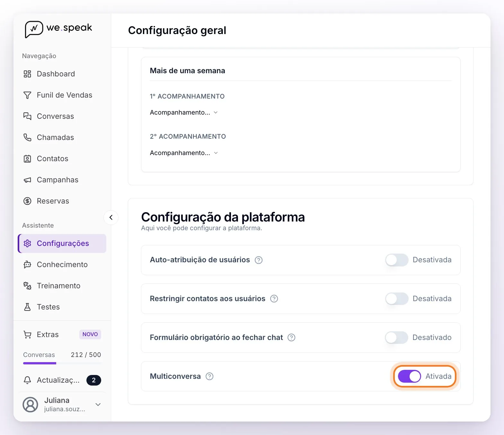Click the notifications bell icon
The image size is (504, 435).
(x=27, y=380)
